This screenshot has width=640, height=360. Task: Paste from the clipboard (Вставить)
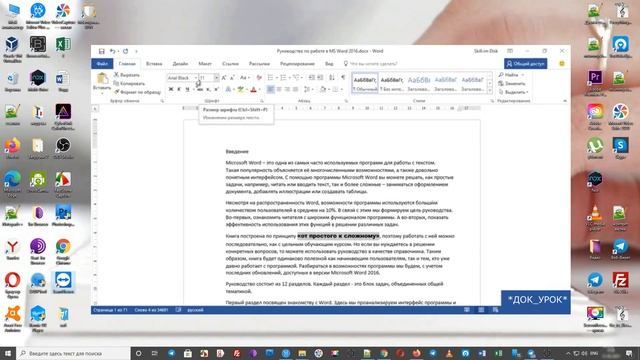pyautogui.click(x=102, y=82)
